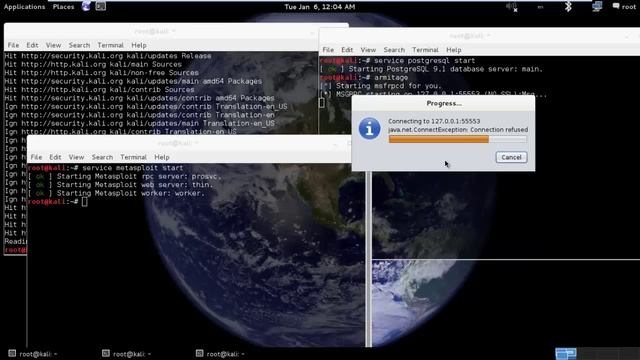Click the 'Connecting to 127.0.0.1:55553' text
Screen dimensions: 640x360
pos(434,121)
